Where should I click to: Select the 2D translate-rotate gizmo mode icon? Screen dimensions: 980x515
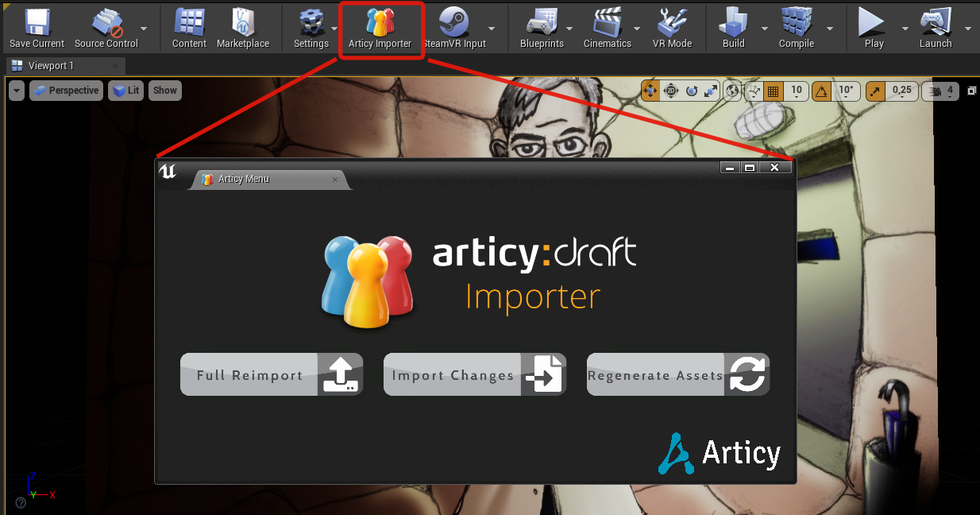tap(671, 91)
